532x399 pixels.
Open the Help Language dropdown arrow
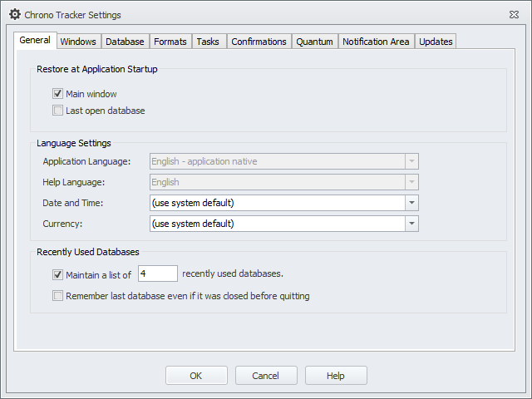click(x=411, y=182)
